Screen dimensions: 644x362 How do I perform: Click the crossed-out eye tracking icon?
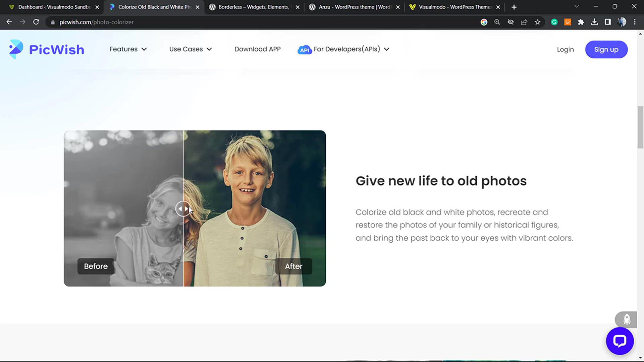coord(511,22)
